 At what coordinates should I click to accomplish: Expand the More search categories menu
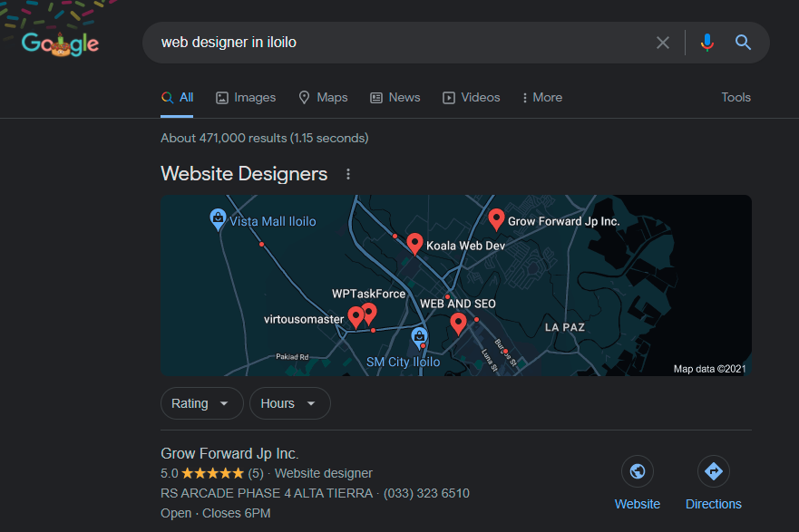point(542,97)
